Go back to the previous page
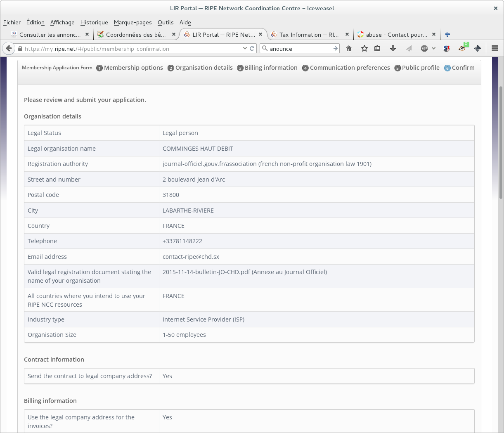The height and width of the screenshot is (433, 504). [x=9, y=48]
